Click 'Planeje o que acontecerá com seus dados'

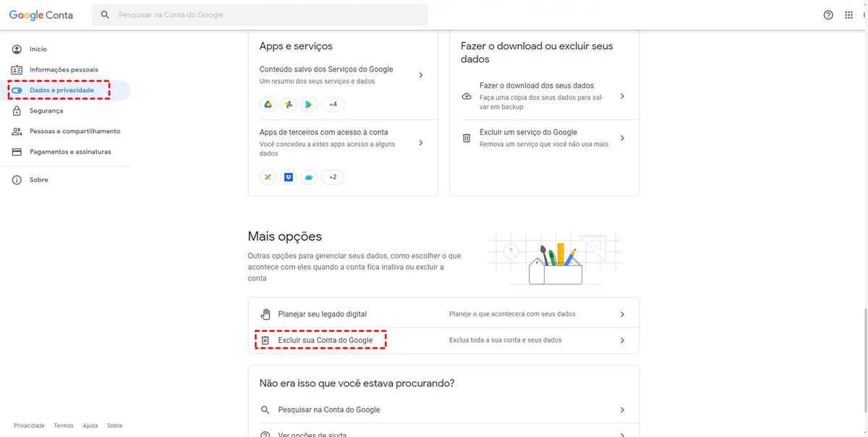512,314
